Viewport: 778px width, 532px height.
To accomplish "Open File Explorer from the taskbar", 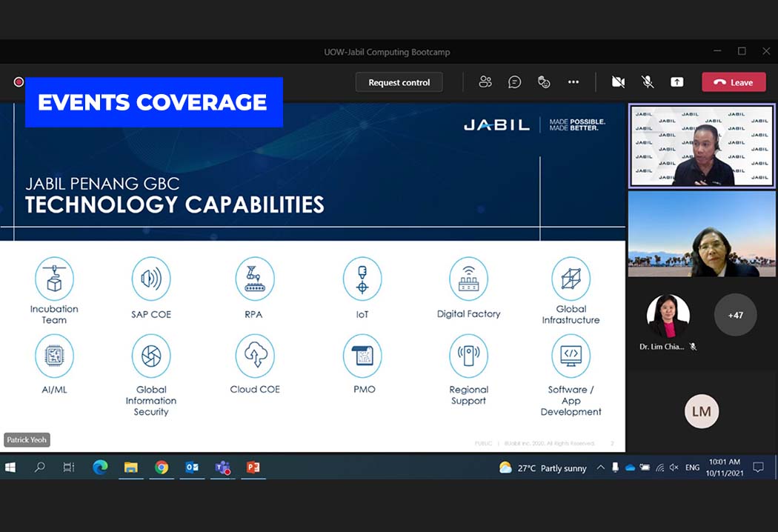I will 131,468.
